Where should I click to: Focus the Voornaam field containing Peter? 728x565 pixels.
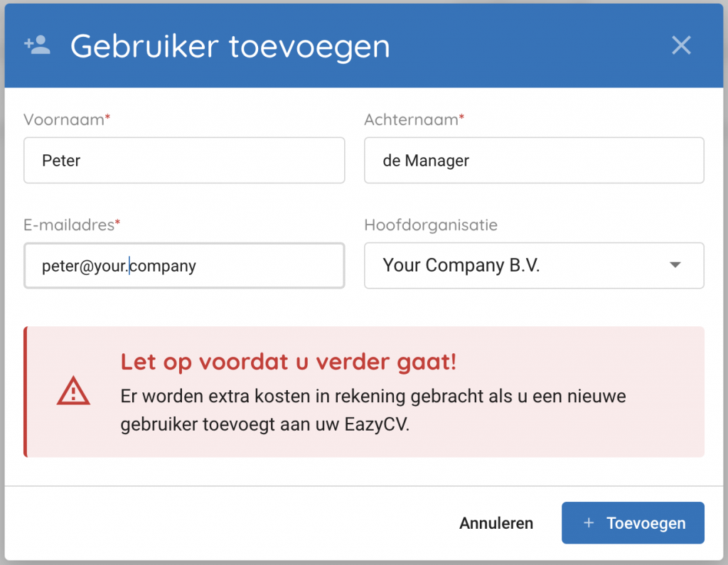click(183, 161)
